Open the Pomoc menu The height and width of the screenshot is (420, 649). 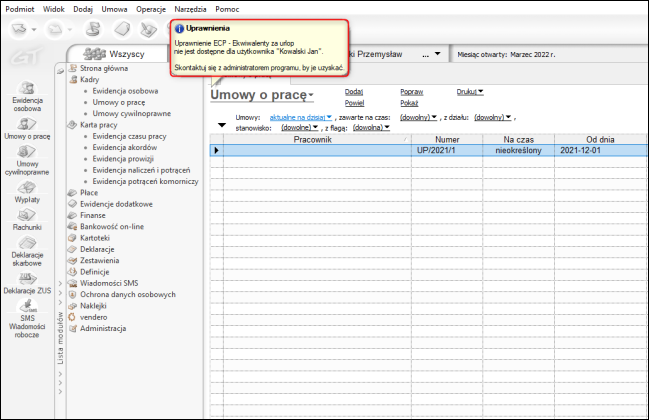[227, 9]
